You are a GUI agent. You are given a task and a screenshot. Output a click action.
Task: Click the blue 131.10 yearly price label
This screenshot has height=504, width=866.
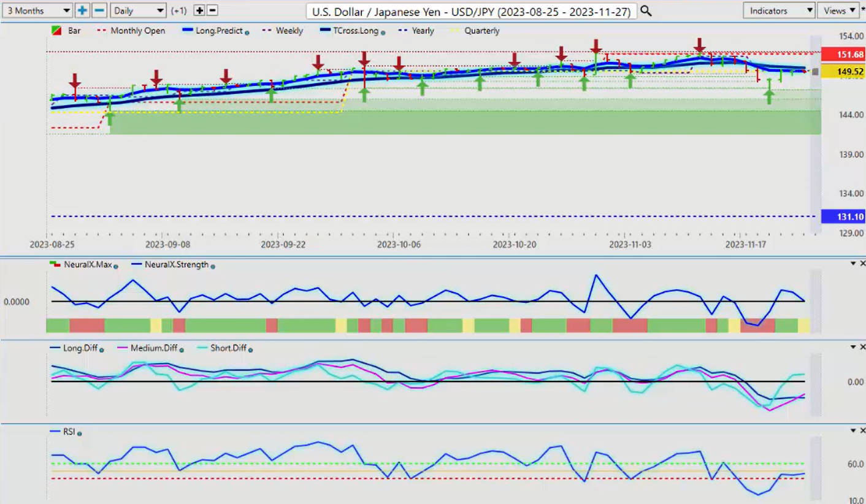point(842,216)
